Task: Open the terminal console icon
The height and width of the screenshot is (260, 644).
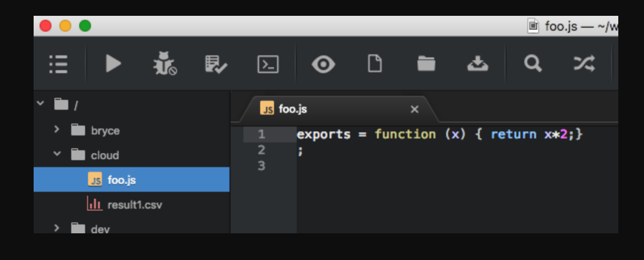Action: coord(268,64)
